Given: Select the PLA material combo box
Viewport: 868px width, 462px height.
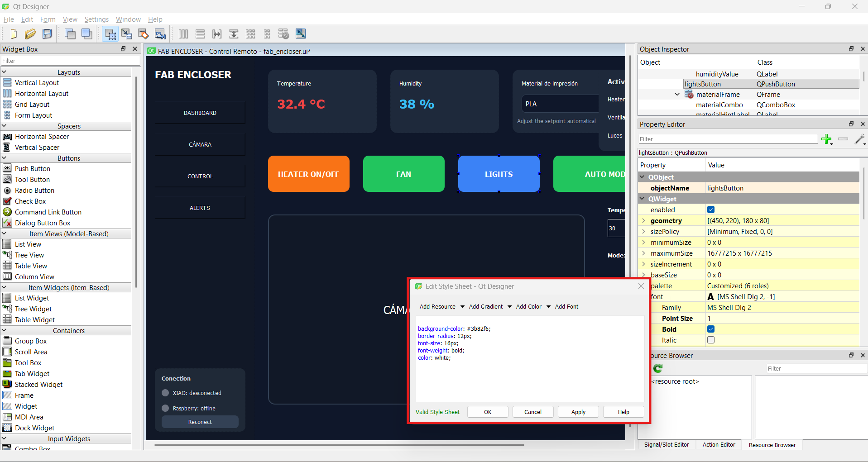Looking at the screenshot, I should click(560, 104).
